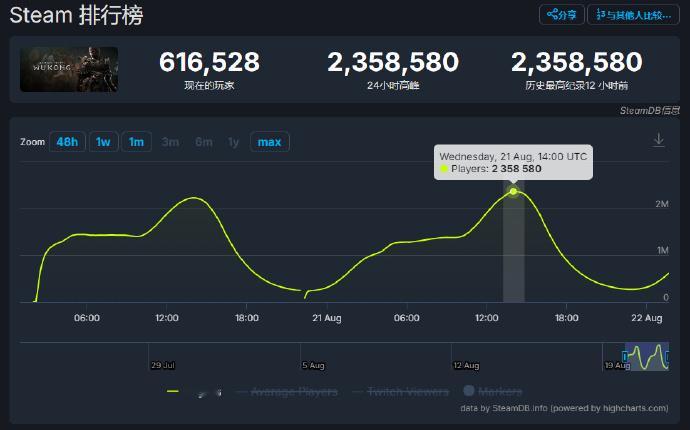The image size is (690, 430).
Task: Click the 分享 share button
Action: (x=562, y=15)
